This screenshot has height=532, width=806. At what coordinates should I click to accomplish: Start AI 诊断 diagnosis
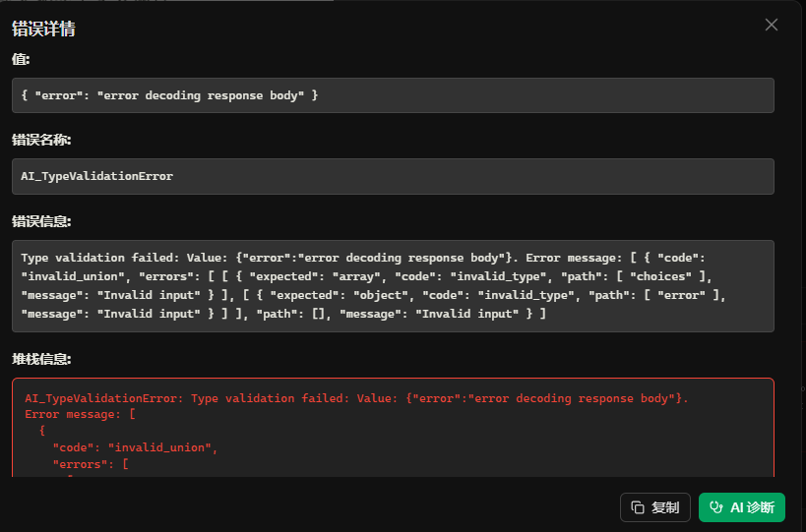click(x=742, y=507)
